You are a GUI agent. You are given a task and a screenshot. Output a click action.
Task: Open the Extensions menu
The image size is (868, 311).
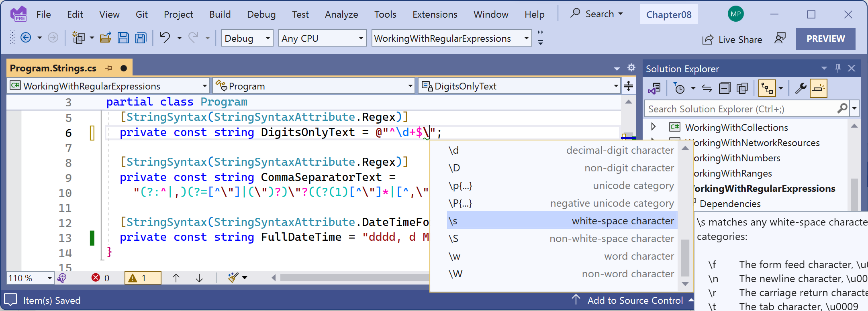[x=435, y=14]
